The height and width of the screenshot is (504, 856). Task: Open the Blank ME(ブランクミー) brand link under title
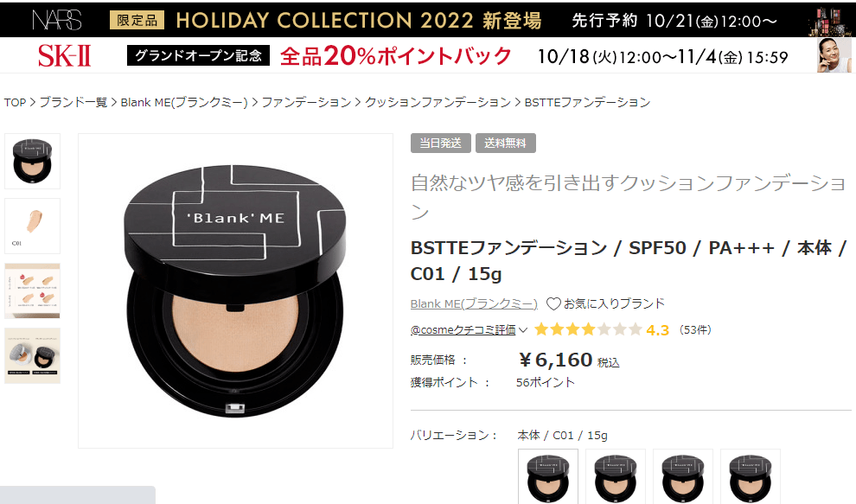[474, 303]
